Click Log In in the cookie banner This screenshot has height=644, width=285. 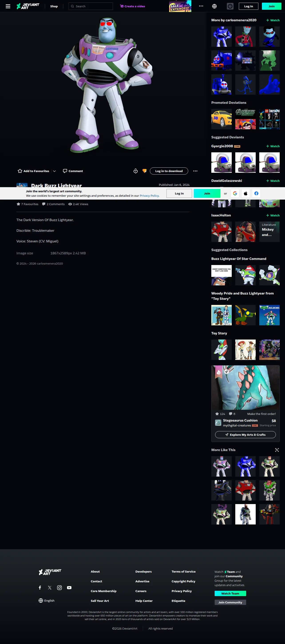(179, 194)
